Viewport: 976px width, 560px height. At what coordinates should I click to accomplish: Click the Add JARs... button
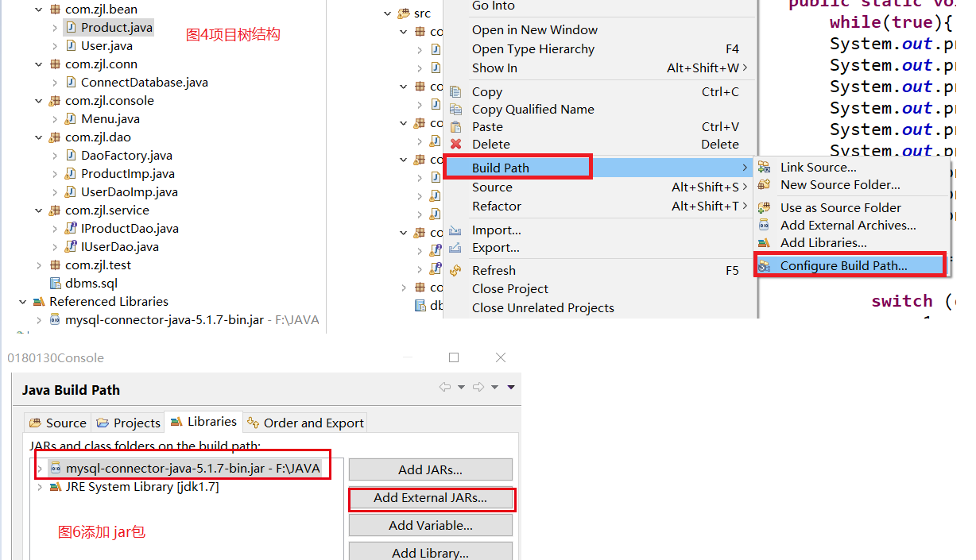(x=430, y=469)
